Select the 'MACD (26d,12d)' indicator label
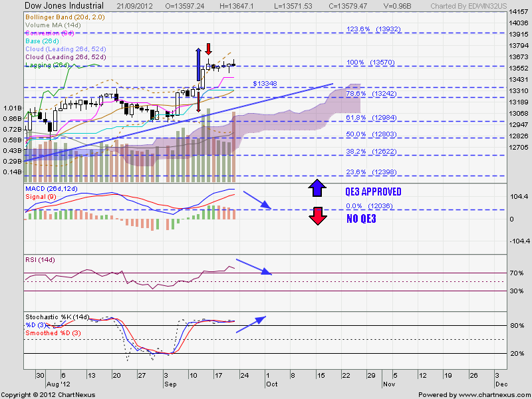The image size is (532, 399). [x=51, y=189]
